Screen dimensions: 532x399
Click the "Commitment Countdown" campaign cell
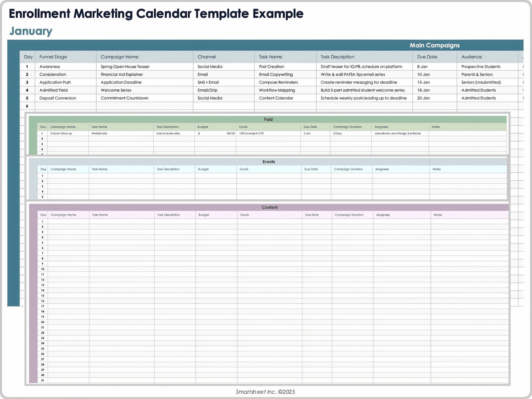[124, 98]
